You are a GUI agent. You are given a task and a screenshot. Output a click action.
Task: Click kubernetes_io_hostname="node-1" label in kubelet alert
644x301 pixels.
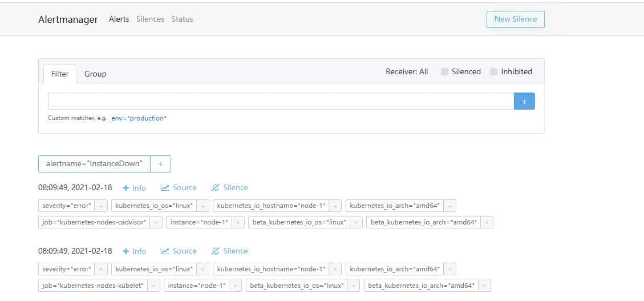click(x=271, y=269)
